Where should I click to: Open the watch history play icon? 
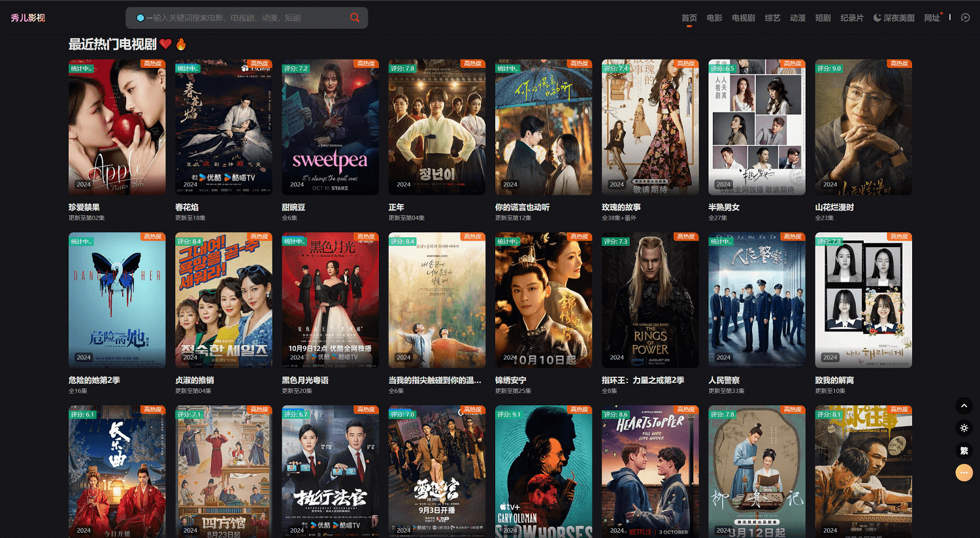[965, 18]
